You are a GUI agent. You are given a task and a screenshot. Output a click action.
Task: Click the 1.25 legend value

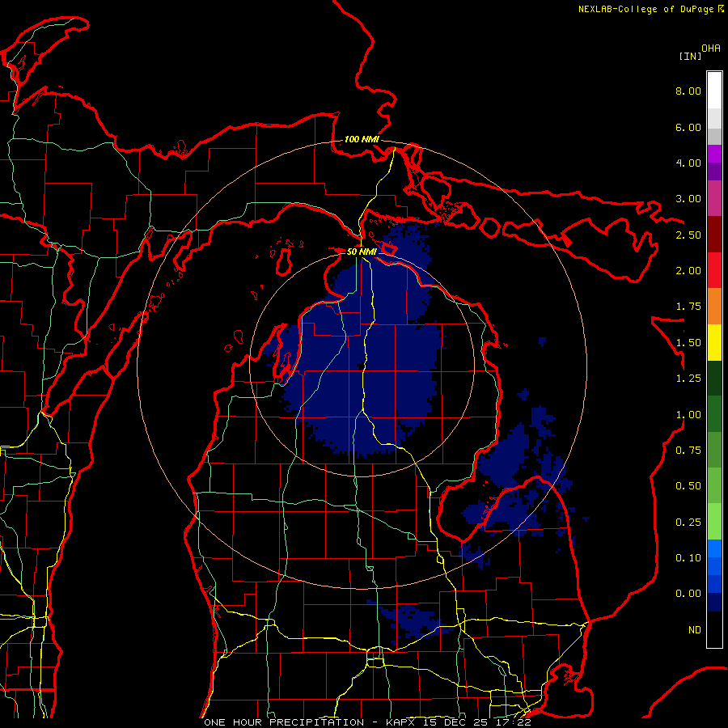(x=688, y=379)
